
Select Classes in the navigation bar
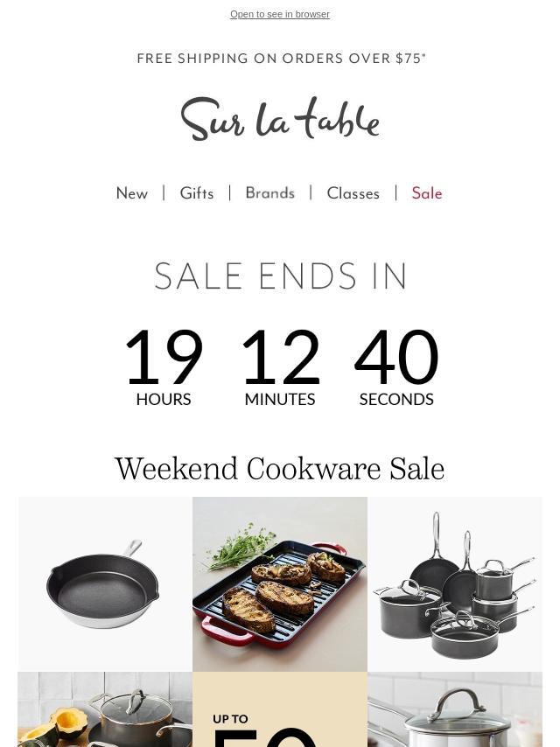pyautogui.click(x=353, y=193)
